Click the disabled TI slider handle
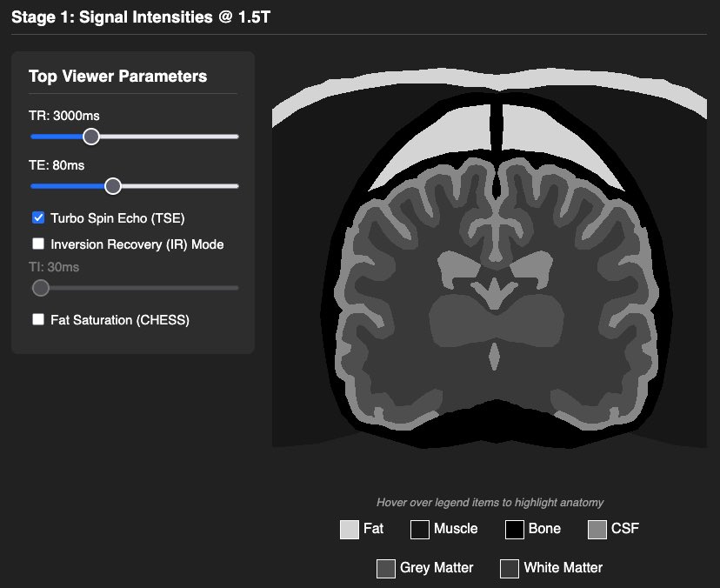 [41, 288]
